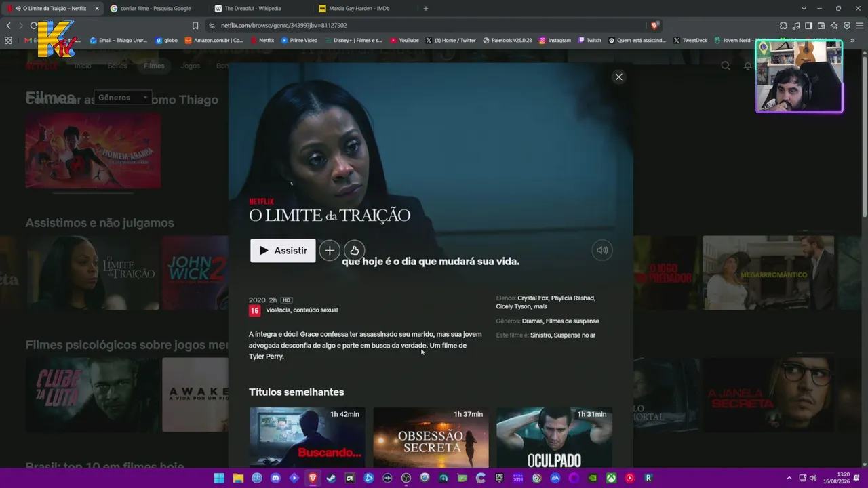Screen dimensions: 868x488
Task: Open Steam from the taskbar
Action: tap(331, 478)
